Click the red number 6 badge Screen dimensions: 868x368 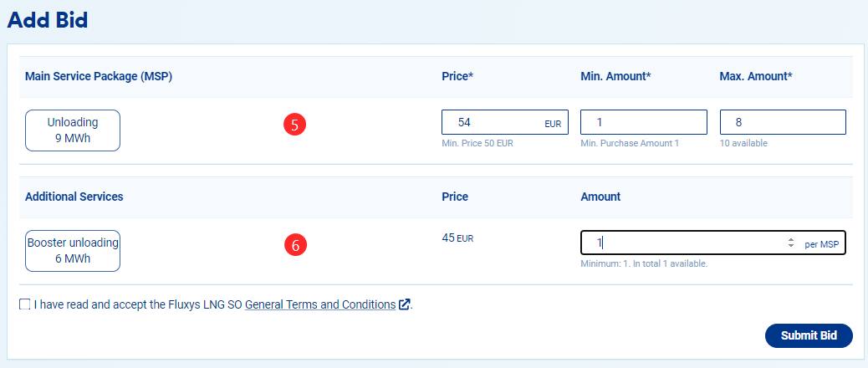click(294, 245)
